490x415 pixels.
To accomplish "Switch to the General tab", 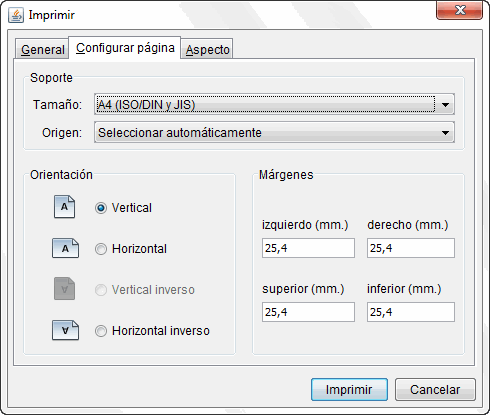I will [42, 49].
